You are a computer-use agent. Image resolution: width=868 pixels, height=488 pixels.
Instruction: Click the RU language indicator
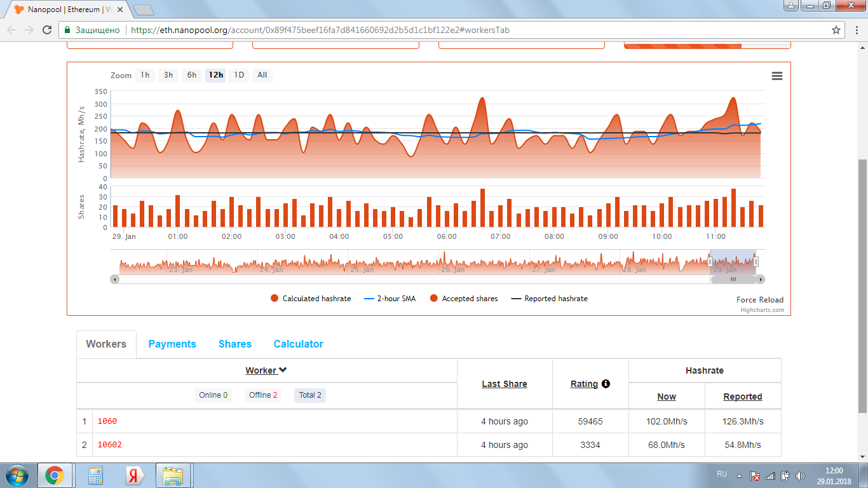point(722,474)
